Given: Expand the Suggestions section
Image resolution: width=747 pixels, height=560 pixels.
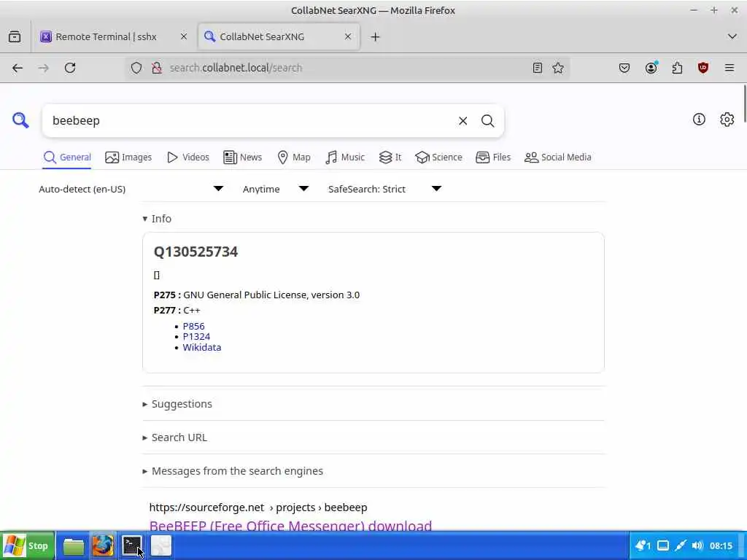Looking at the screenshot, I should click(x=177, y=404).
